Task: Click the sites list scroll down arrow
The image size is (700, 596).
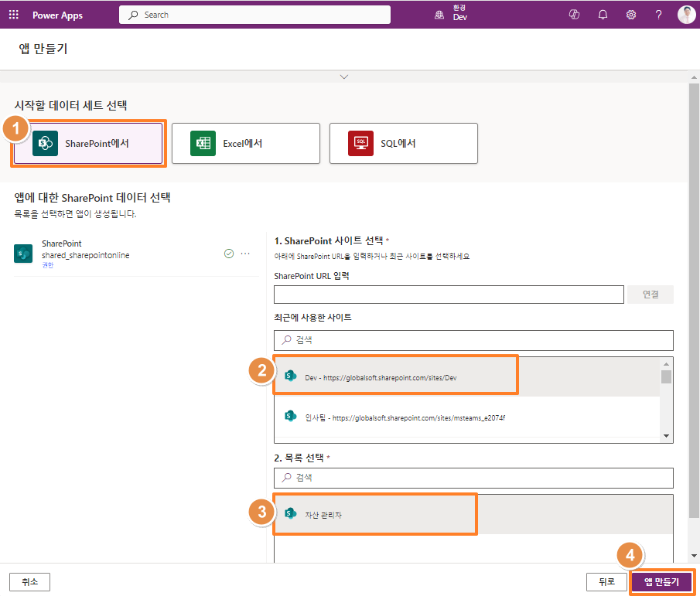Action: tap(666, 436)
